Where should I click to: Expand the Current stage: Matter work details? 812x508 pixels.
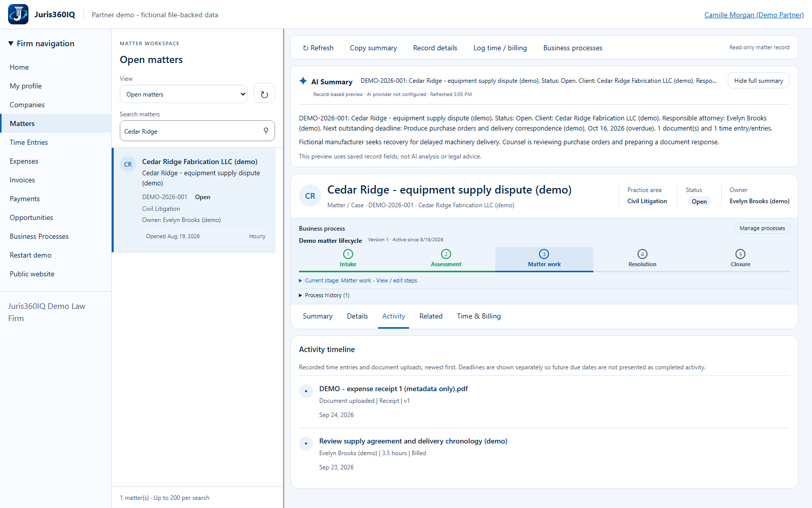pyautogui.click(x=358, y=280)
